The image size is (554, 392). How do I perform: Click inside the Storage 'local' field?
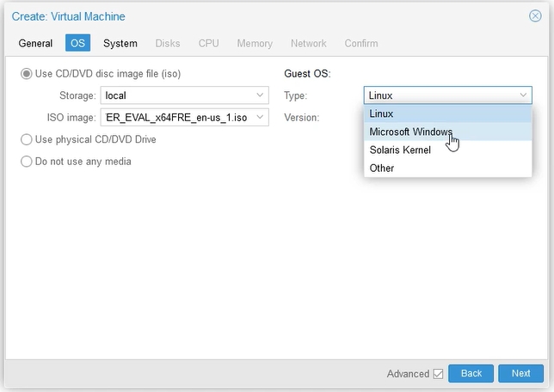click(x=176, y=95)
